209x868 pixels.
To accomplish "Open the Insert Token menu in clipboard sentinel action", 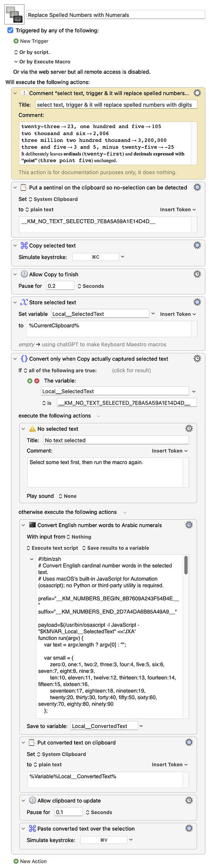I will [178, 209].
